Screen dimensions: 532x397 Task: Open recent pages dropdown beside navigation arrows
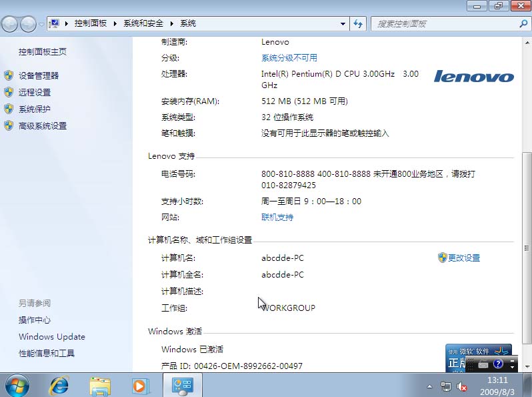pyautogui.click(x=41, y=24)
